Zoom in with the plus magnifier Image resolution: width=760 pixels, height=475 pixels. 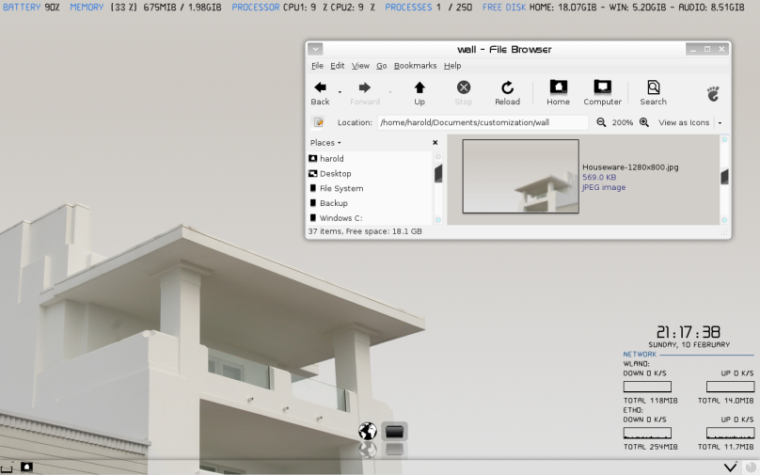(x=644, y=122)
